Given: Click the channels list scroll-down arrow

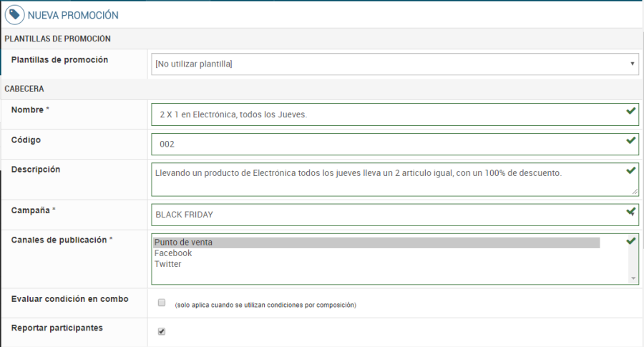Looking at the screenshot, I should tap(633, 278).
